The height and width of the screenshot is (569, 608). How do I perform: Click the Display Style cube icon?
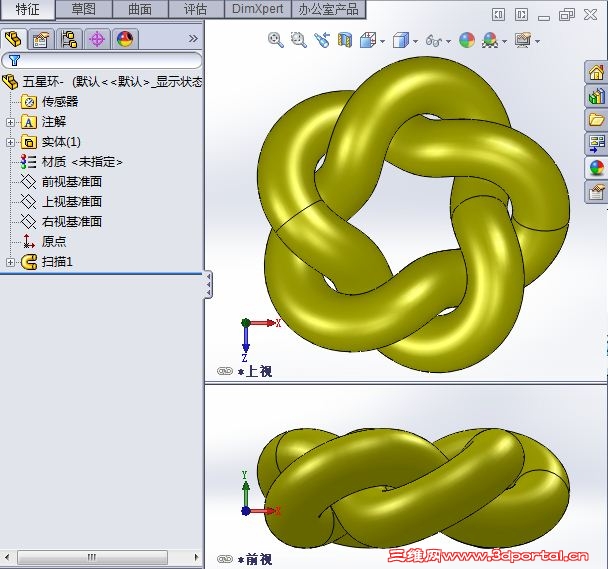click(401, 40)
